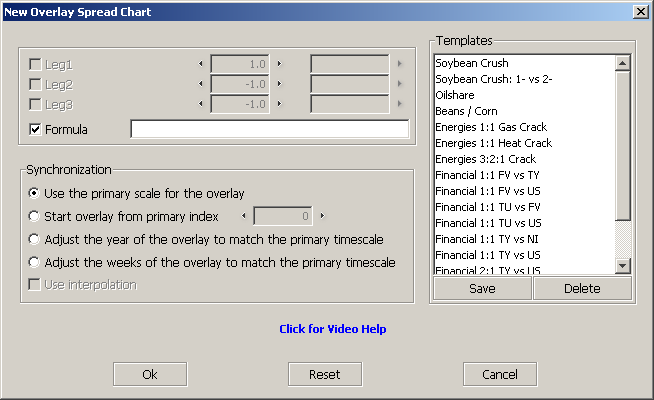Click the Leg1 multiplier increase arrow
654x400 pixels.
coord(279,64)
